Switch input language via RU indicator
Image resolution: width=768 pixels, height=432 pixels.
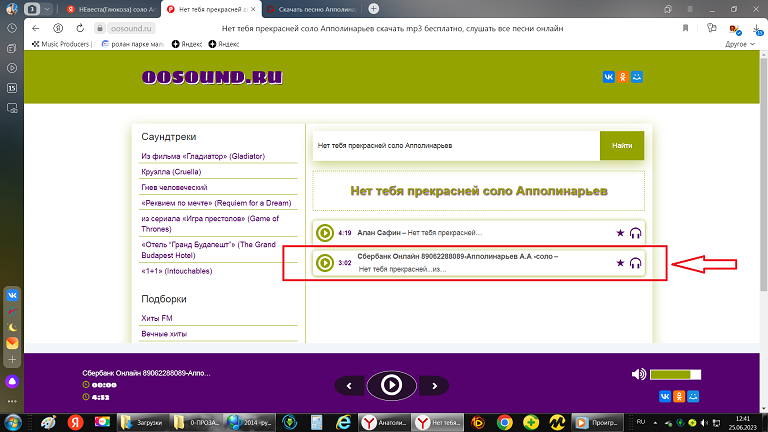[x=641, y=422]
